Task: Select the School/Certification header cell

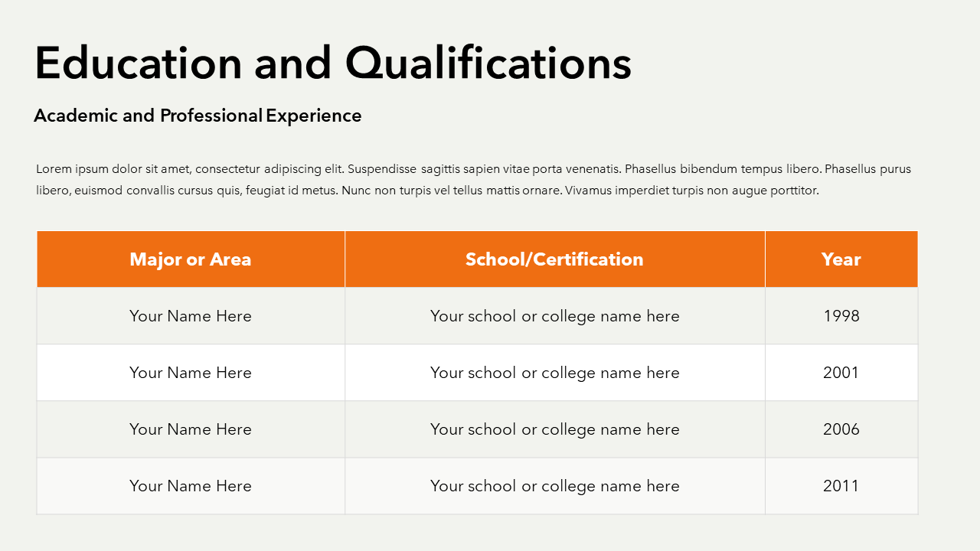Action: coord(554,259)
